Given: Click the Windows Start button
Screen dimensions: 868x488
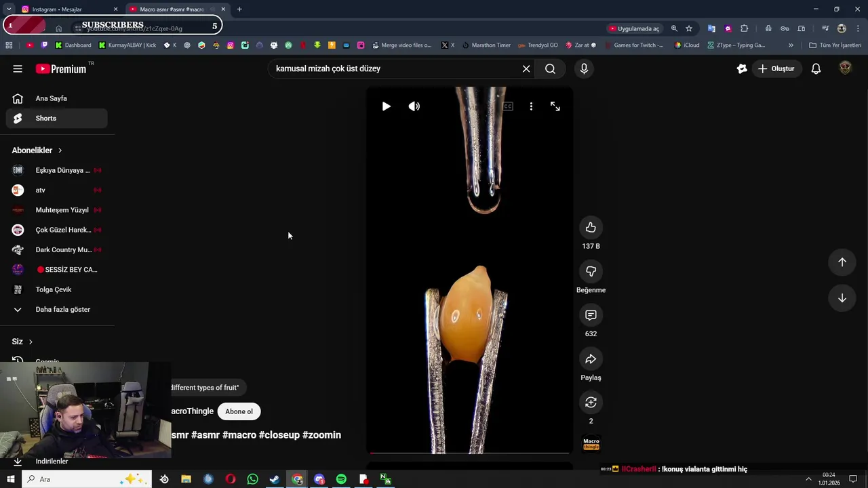Looking at the screenshot, I should click(11, 479).
